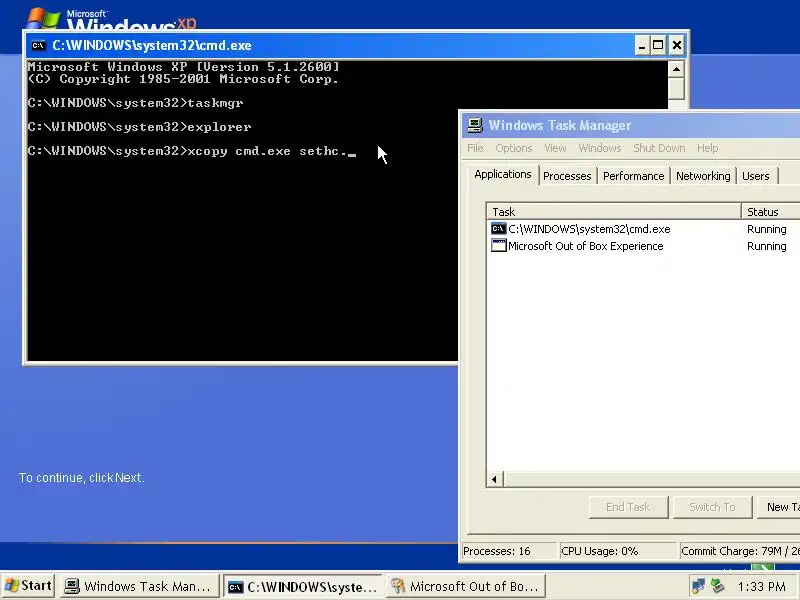Screen dimensions: 800x600
Task: Switch to the Users tab
Action: tap(756, 176)
